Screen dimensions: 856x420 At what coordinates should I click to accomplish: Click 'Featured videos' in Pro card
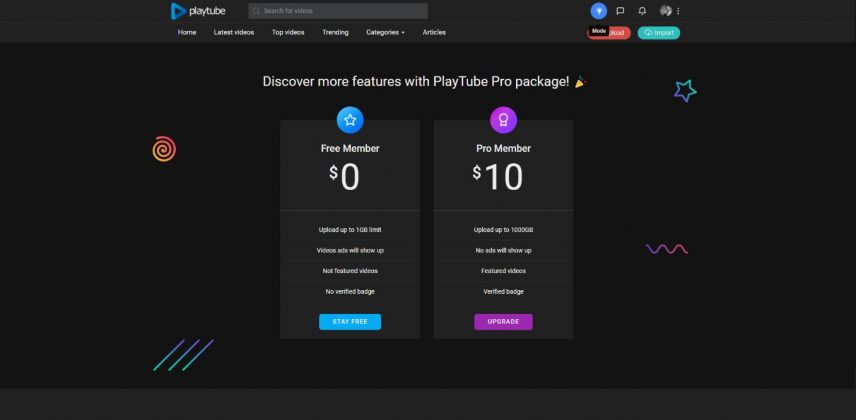503,271
